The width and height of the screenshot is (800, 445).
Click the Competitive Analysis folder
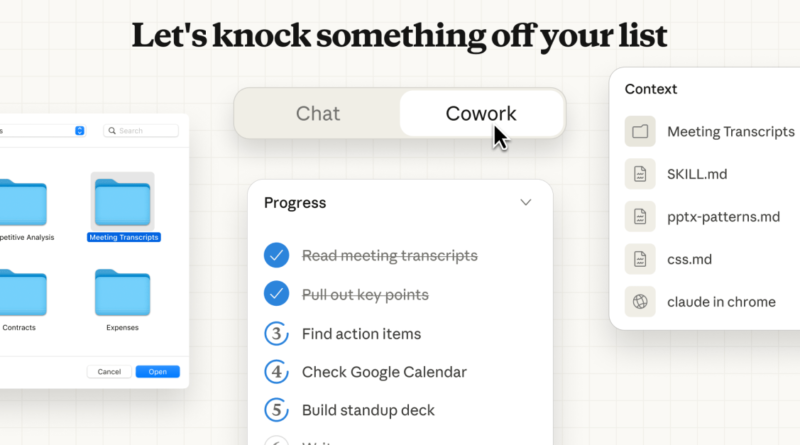(22, 203)
